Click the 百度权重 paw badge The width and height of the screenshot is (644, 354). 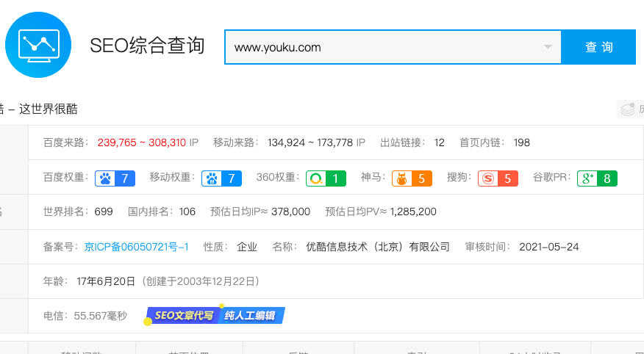click(x=115, y=178)
